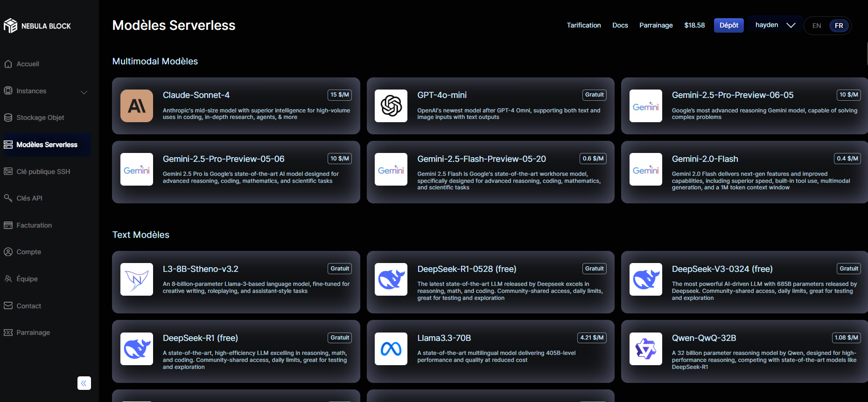Click the 1.08 $/M price badge

[x=847, y=338]
